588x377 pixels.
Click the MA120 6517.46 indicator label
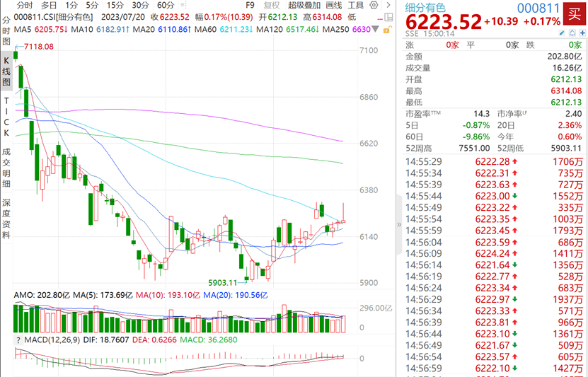288,29
